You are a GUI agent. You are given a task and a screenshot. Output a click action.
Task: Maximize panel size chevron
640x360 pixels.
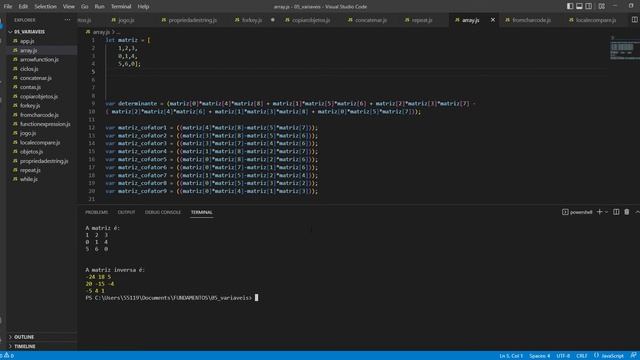click(x=637, y=212)
